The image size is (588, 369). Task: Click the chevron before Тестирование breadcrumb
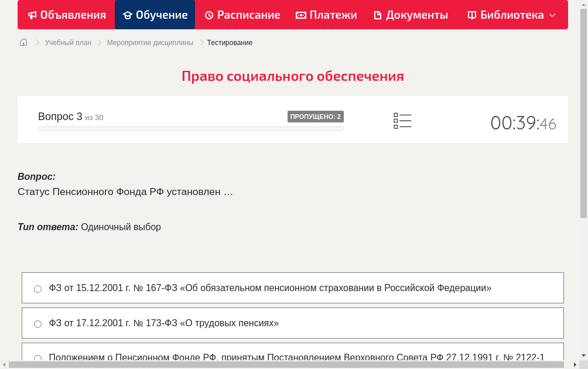click(x=201, y=42)
